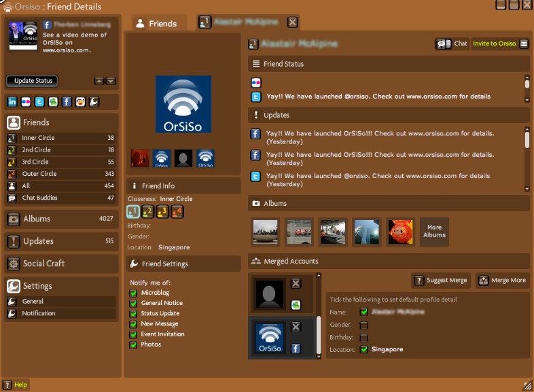The height and width of the screenshot is (392, 534).
Task: Click green messenger badge on merged account
Action: [x=296, y=305]
